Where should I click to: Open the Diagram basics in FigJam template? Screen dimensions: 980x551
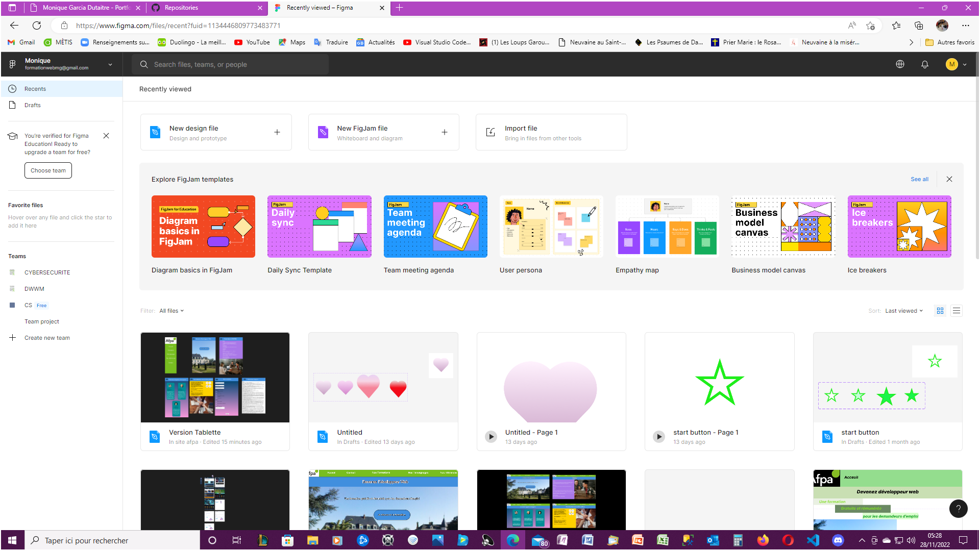[203, 227]
